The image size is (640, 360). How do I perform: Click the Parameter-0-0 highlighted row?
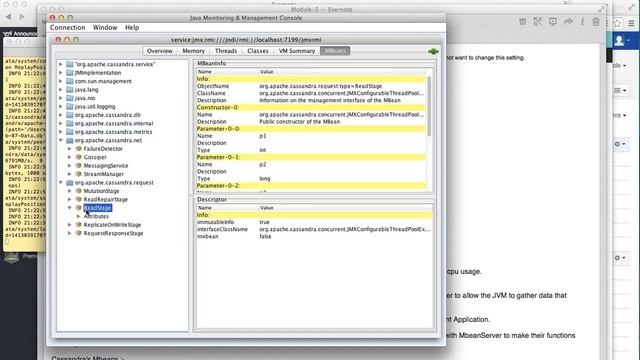(x=311, y=129)
